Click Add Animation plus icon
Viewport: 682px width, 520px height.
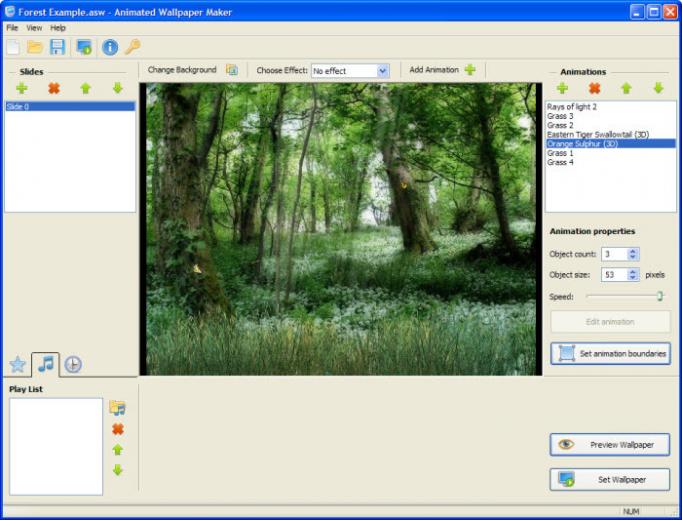click(x=470, y=70)
